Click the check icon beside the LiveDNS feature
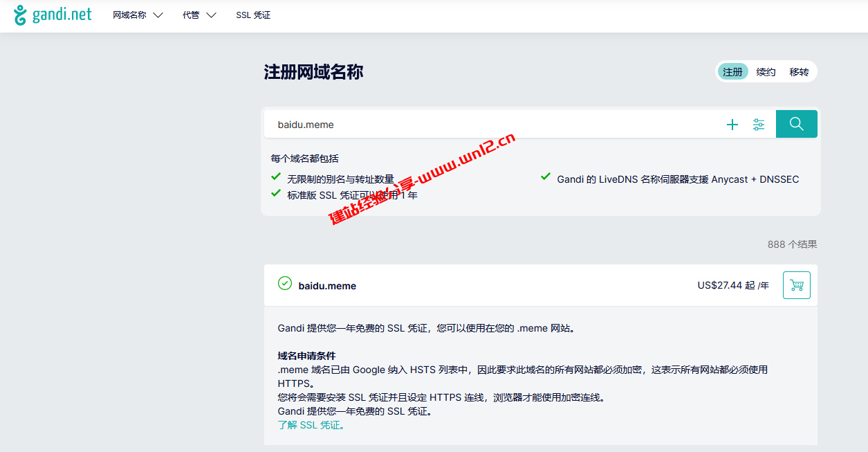Screen dimensions: 868x452 pos(545,178)
